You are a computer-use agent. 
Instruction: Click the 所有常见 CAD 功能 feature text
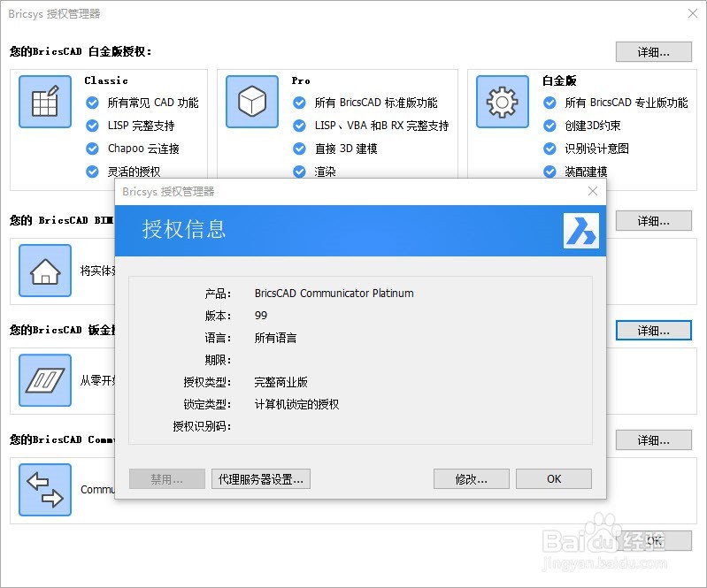point(153,103)
